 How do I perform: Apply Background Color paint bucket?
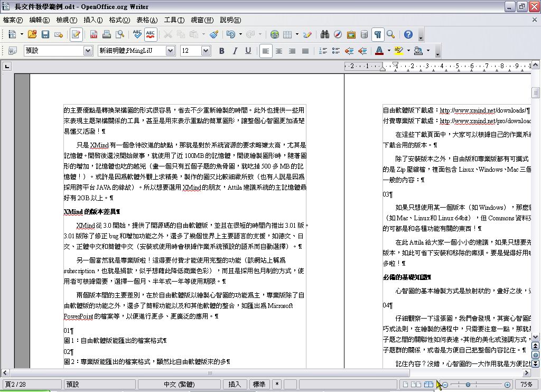point(418,51)
